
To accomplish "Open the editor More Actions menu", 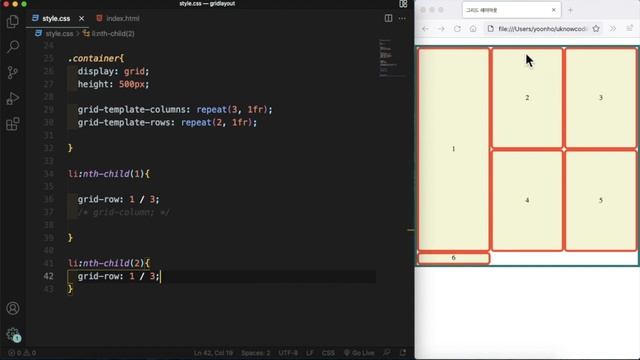I will click(x=402, y=18).
